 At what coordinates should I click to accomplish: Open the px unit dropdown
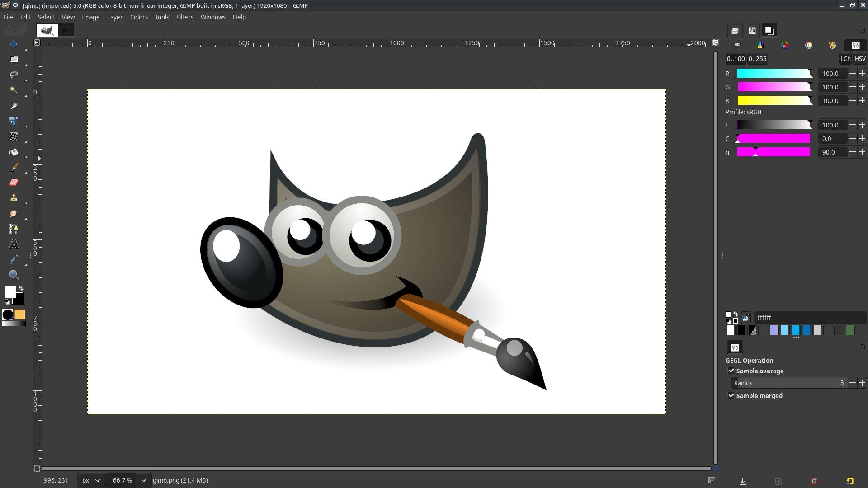(91, 480)
